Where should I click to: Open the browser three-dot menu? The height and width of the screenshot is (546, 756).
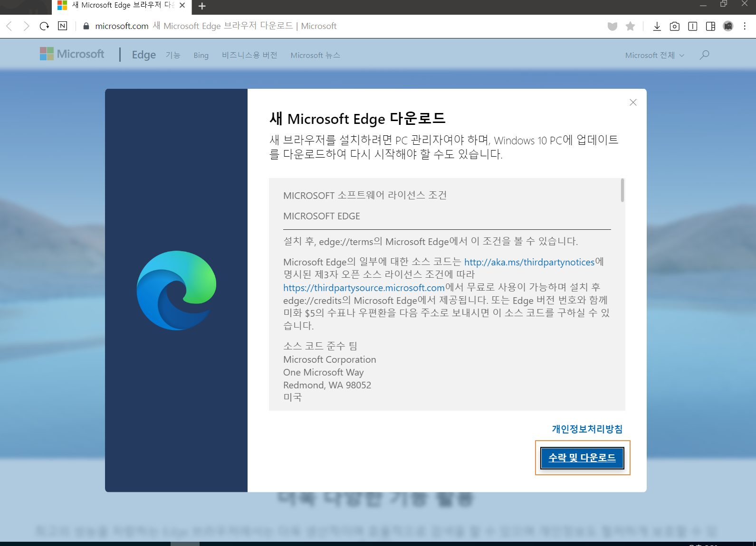tap(745, 26)
